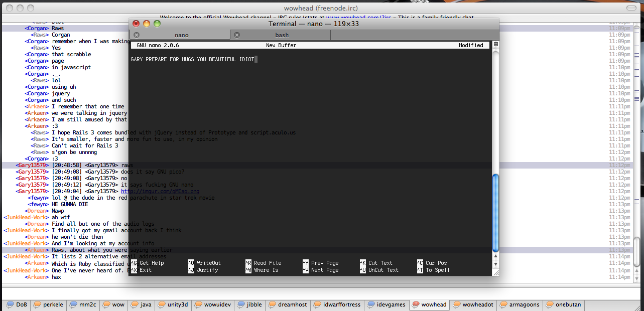Click the wowuidev channel bubble icon
This screenshot has width=644, height=311.
[198, 304]
